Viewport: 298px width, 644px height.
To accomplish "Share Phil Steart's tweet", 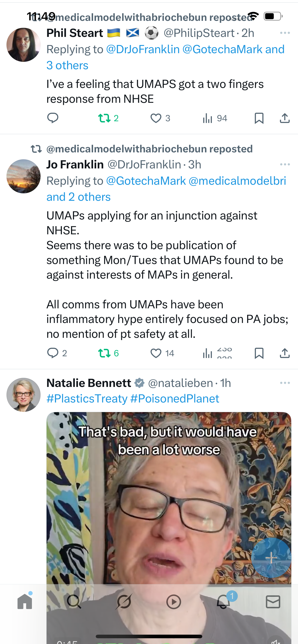I will [x=285, y=118].
